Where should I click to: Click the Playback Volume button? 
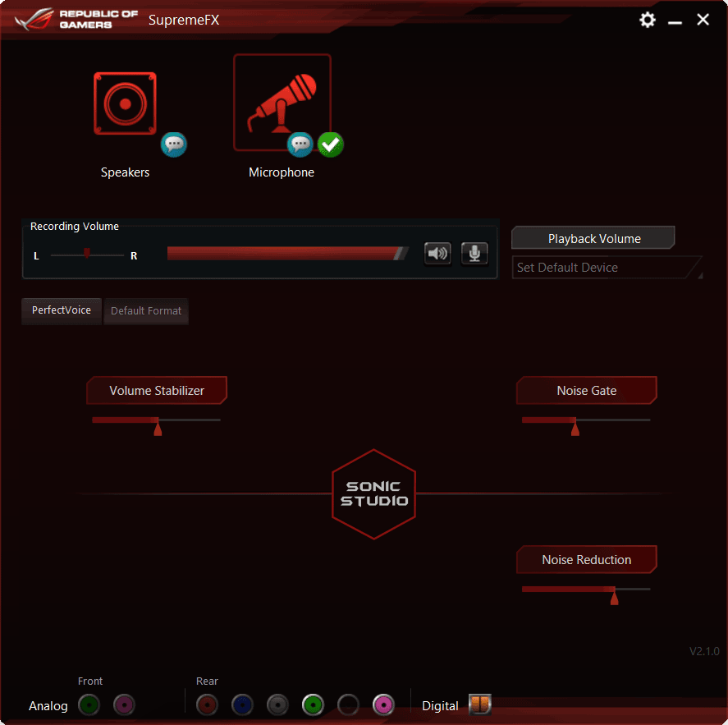point(593,238)
